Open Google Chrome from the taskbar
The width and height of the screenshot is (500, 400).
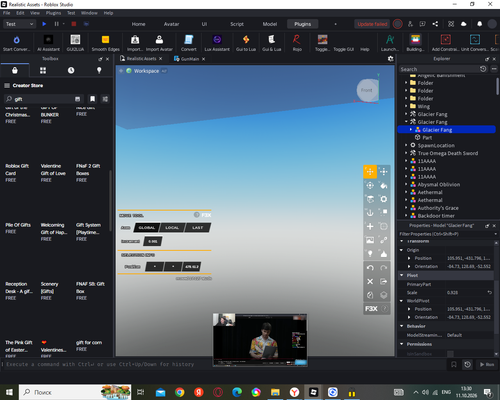[180, 392]
